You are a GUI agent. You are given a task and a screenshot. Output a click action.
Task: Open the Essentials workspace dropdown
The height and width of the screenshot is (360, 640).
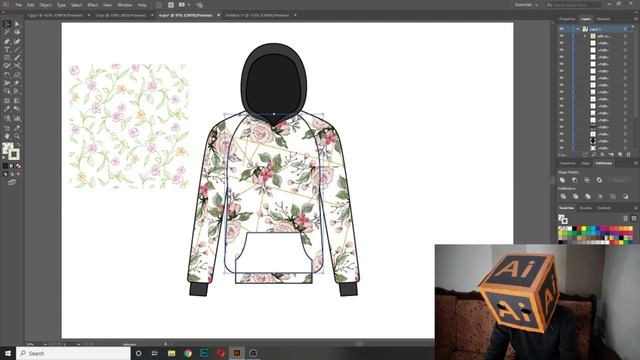coord(527,5)
